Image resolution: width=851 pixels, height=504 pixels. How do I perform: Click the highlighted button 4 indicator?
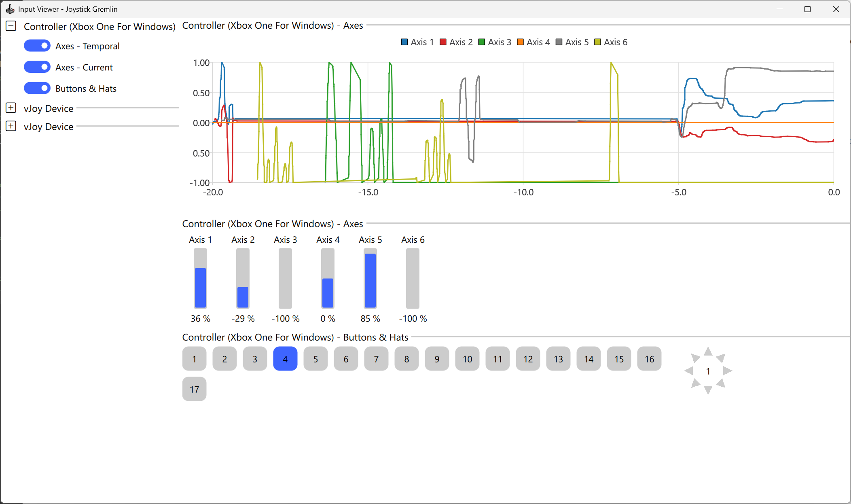coord(285,359)
